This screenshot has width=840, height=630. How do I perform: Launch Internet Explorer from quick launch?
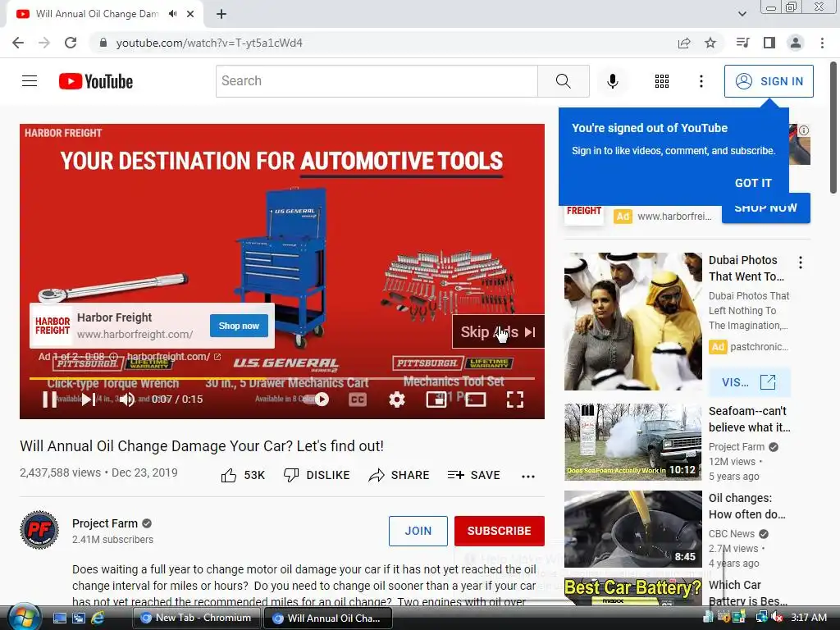pos(98,618)
